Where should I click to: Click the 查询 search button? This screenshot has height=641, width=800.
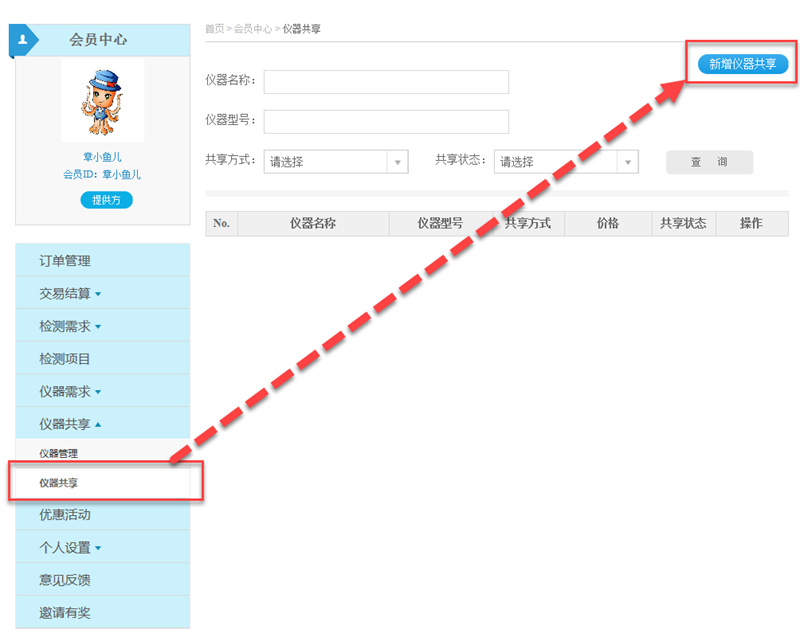pyautogui.click(x=709, y=162)
